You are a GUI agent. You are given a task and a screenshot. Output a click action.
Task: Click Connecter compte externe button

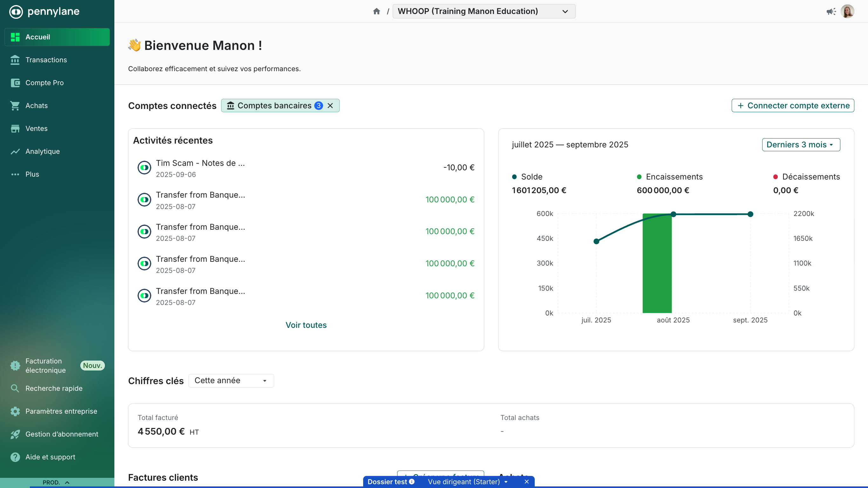[x=792, y=105]
